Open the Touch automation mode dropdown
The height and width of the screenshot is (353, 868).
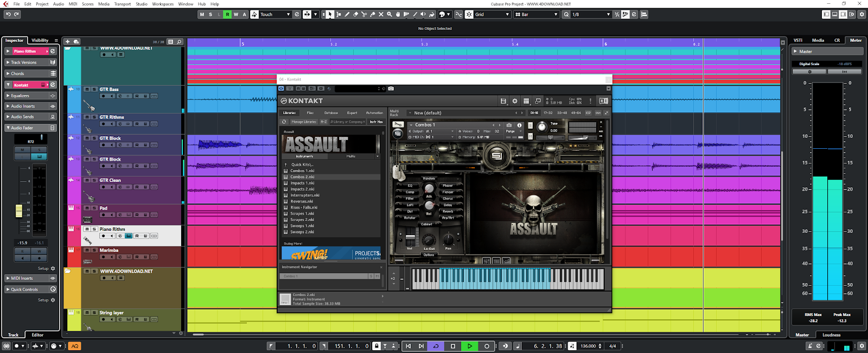point(275,15)
